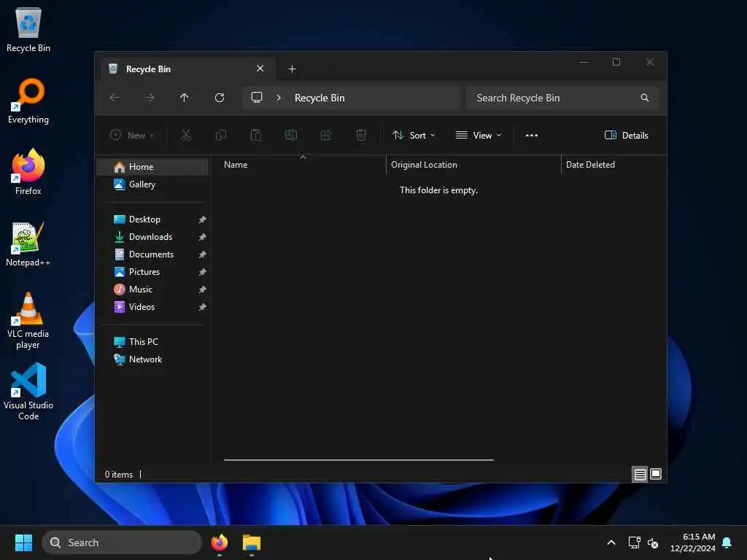The height and width of the screenshot is (560, 747).
Task: Open the Windows Start menu
Action: point(23,542)
